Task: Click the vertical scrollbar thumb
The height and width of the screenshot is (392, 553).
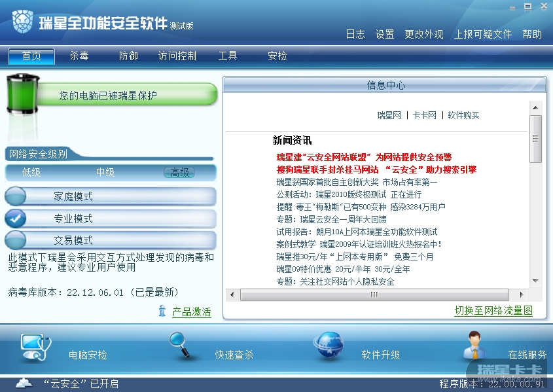Action: coord(535,139)
